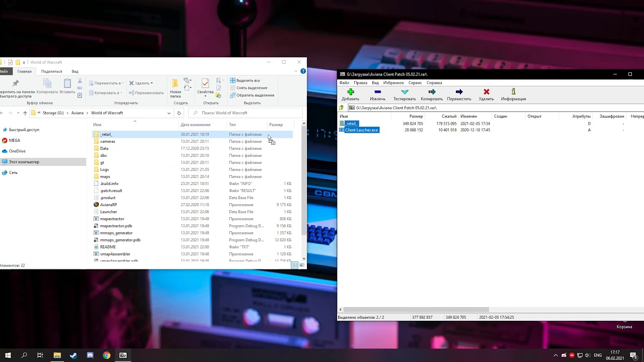
Task: Go up to the parent folder in Explorer
Action: coord(25,113)
